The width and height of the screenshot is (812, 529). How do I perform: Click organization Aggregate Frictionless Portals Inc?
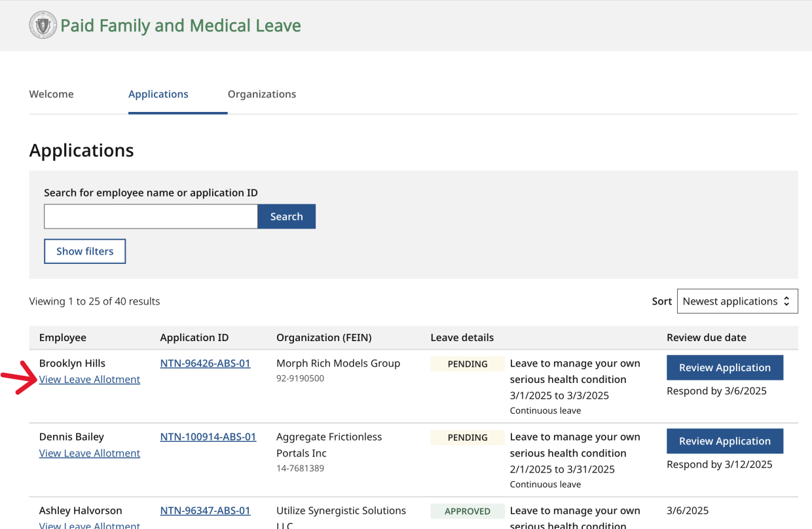329,445
